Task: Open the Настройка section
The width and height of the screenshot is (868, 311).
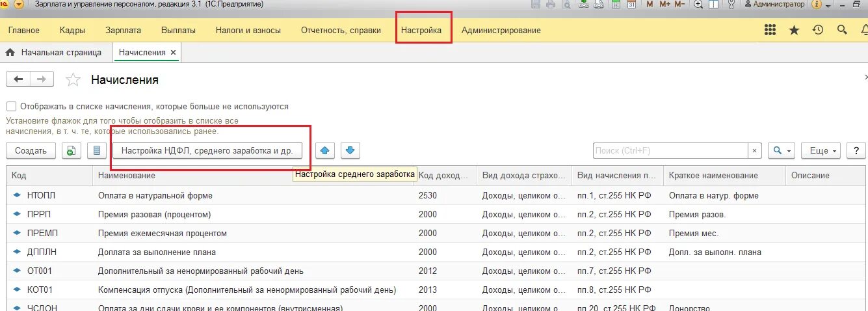Action: pos(421,30)
